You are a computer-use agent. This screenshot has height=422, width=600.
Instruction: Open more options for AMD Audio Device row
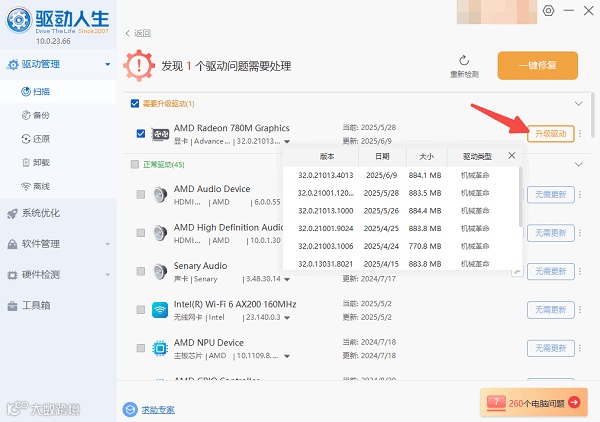pos(580,195)
